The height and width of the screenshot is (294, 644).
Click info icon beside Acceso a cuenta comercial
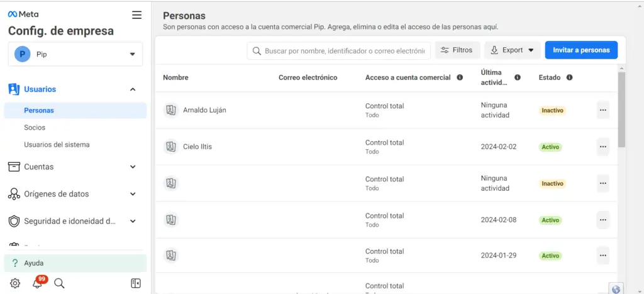pyautogui.click(x=460, y=77)
